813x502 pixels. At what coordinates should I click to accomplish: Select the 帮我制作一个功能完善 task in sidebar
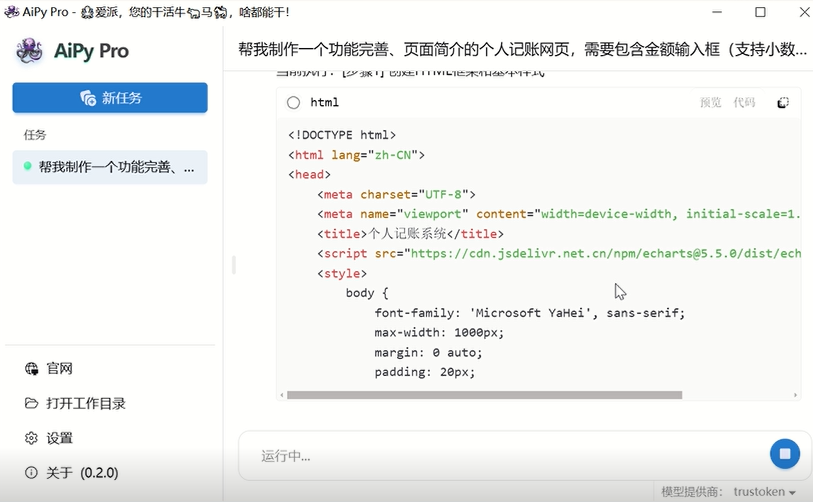tap(110, 167)
